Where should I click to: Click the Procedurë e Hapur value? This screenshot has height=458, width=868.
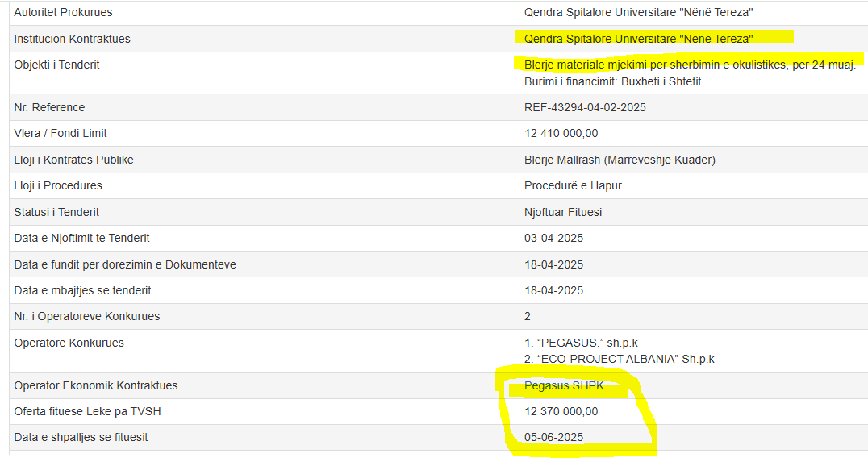pos(573,185)
